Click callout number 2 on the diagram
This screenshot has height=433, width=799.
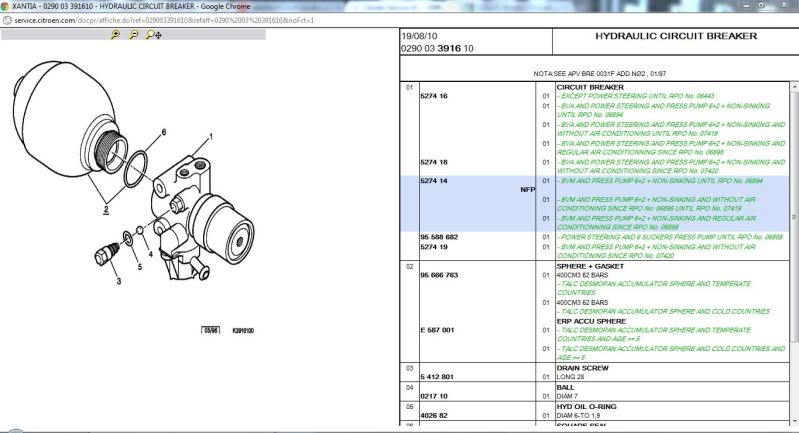(106, 209)
